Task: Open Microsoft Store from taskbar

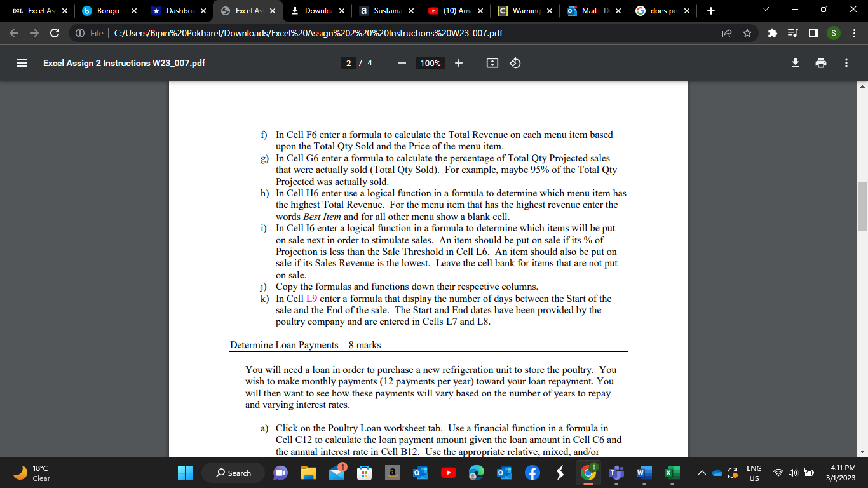Action: point(364,473)
